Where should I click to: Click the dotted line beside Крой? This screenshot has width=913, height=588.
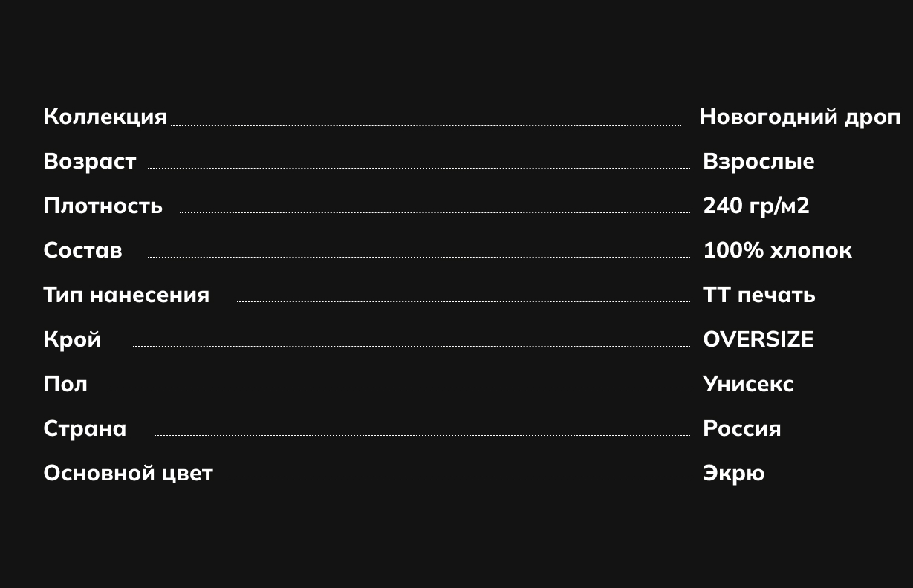click(412, 346)
